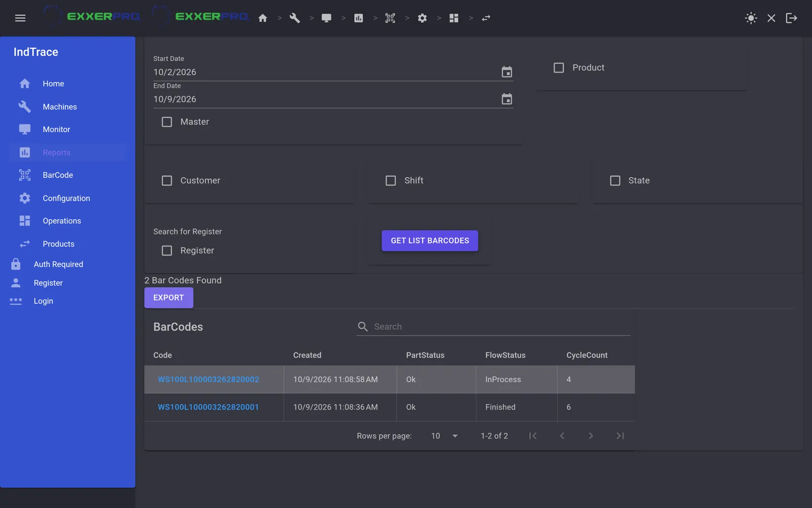This screenshot has width=812, height=508.
Task: Enable the Customer checkbox
Action: (167, 180)
